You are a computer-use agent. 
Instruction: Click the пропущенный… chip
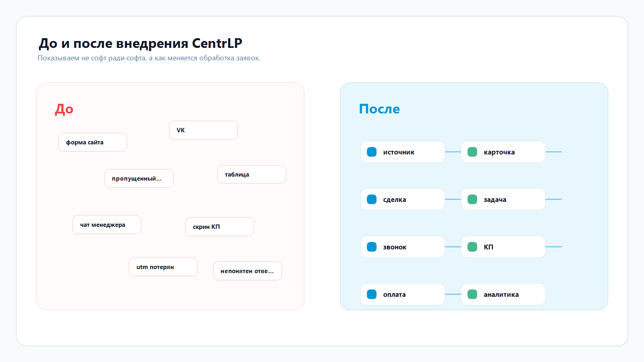[139, 179]
